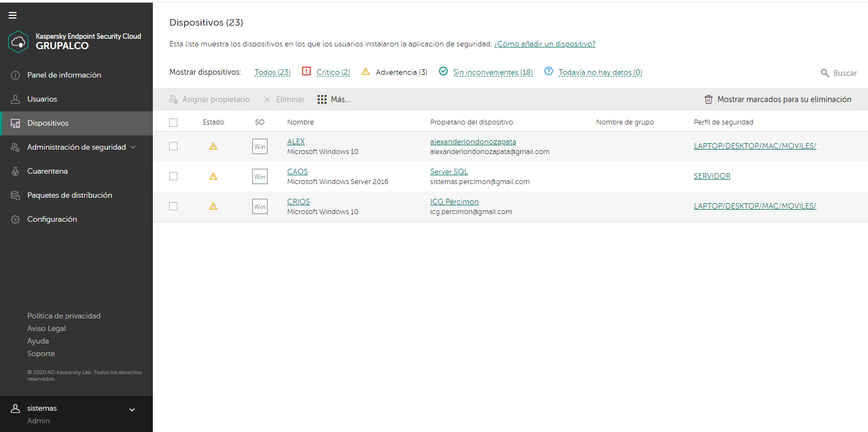868x432 pixels.
Task: Click the Panel de información info icon
Action: click(x=15, y=75)
